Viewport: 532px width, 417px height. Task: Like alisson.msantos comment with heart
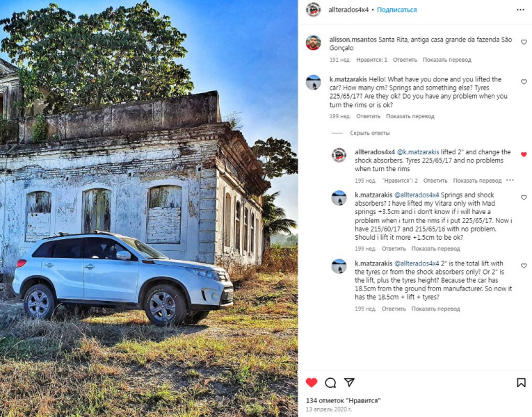[x=524, y=42]
